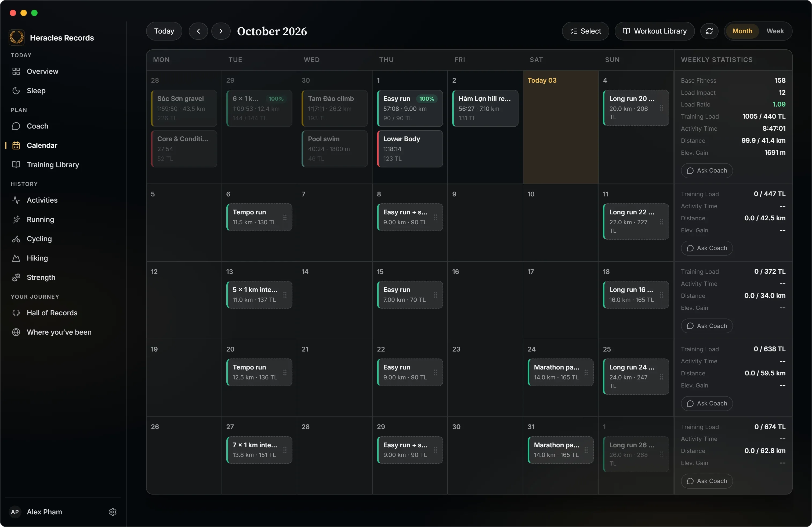
Task: Switch the calendar to Month view
Action: point(742,31)
